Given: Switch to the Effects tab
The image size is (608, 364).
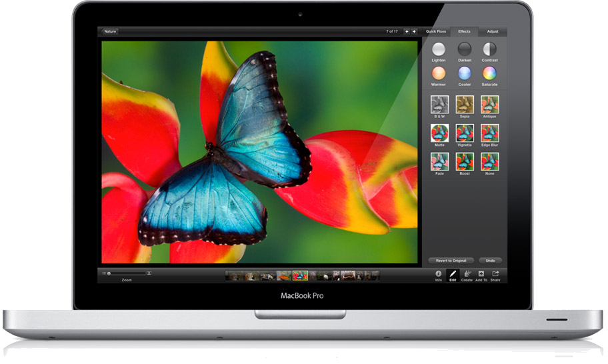Looking at the screenshot, I should click(464, 31).
